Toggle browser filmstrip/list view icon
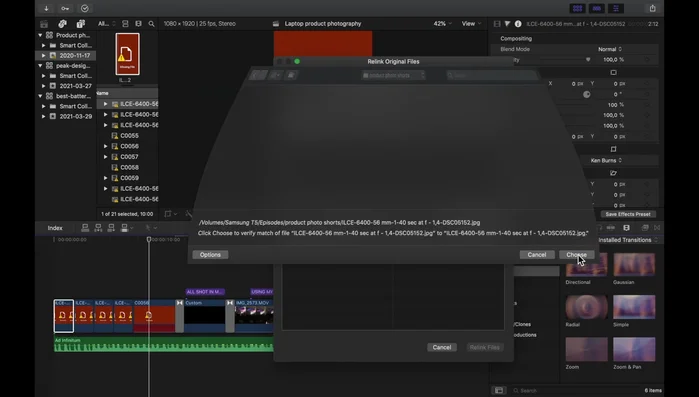Viewport: 699px width, 397px height. coord(125,24)
